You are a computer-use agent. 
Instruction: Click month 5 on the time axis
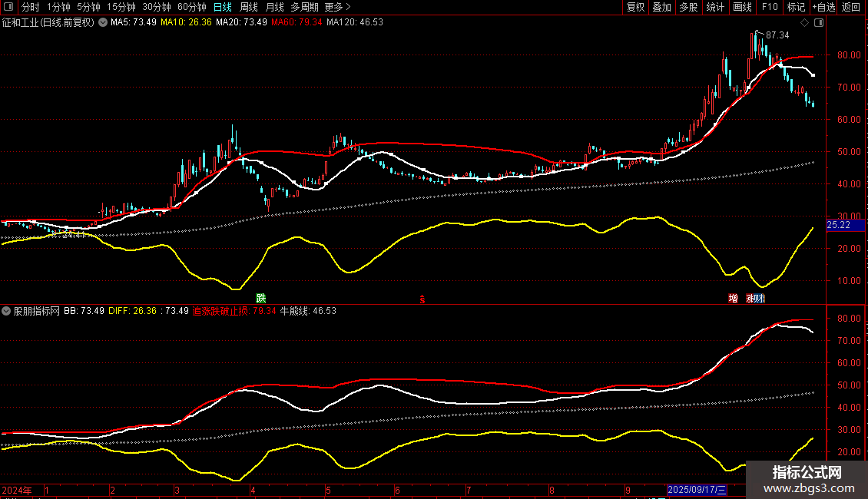pos(328,490)
